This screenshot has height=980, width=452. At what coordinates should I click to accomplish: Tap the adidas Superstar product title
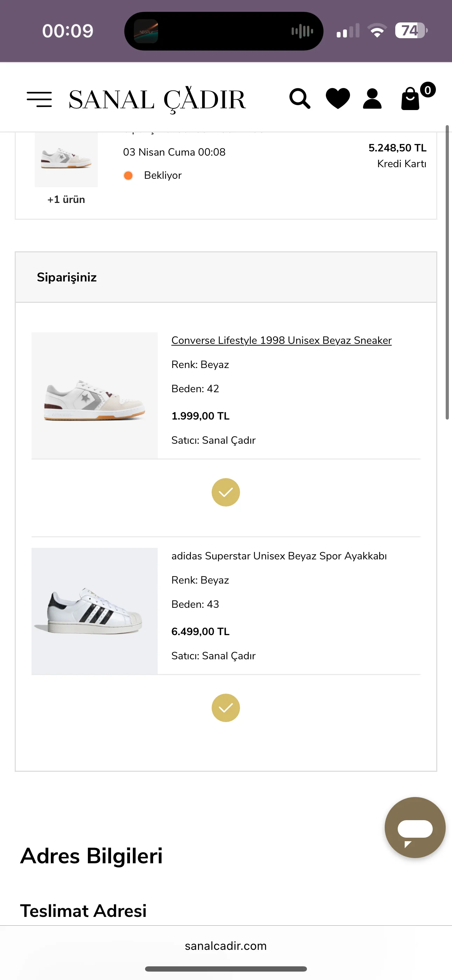[x=279, y=556]
